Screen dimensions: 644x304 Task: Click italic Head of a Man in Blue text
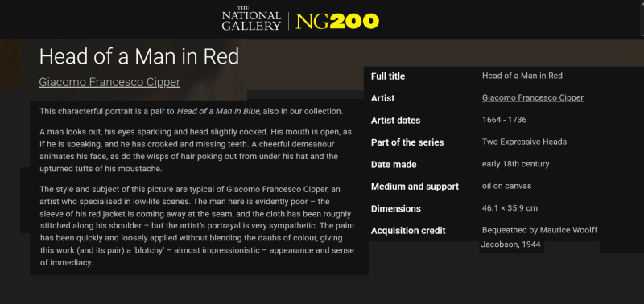[x=217, y=111]
